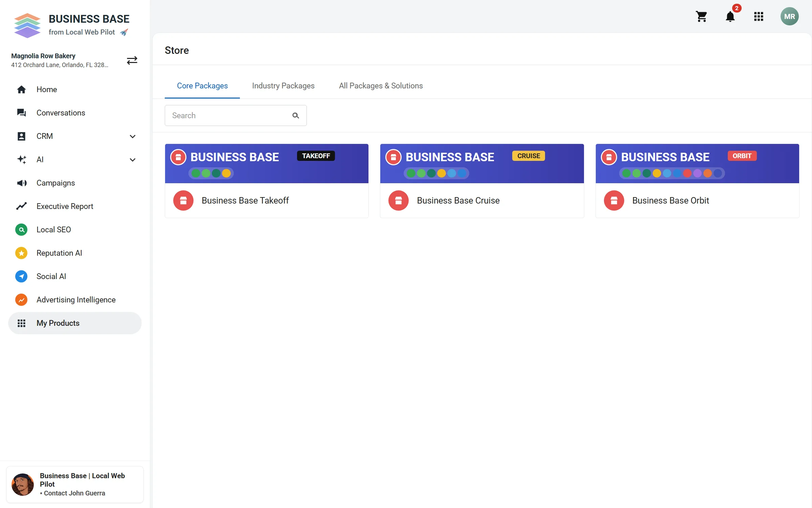Open the Executive Report page

tap(75, 206)
